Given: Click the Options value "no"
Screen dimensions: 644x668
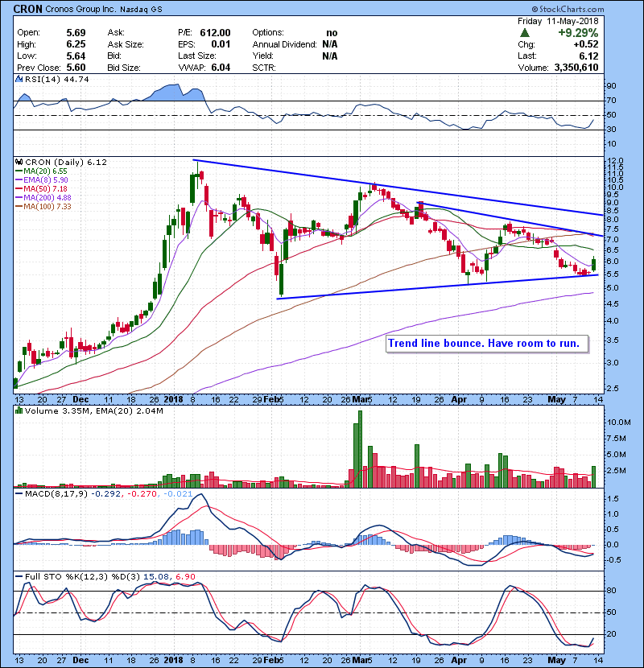Looking at the screenshot, I should tap(332, 33).
